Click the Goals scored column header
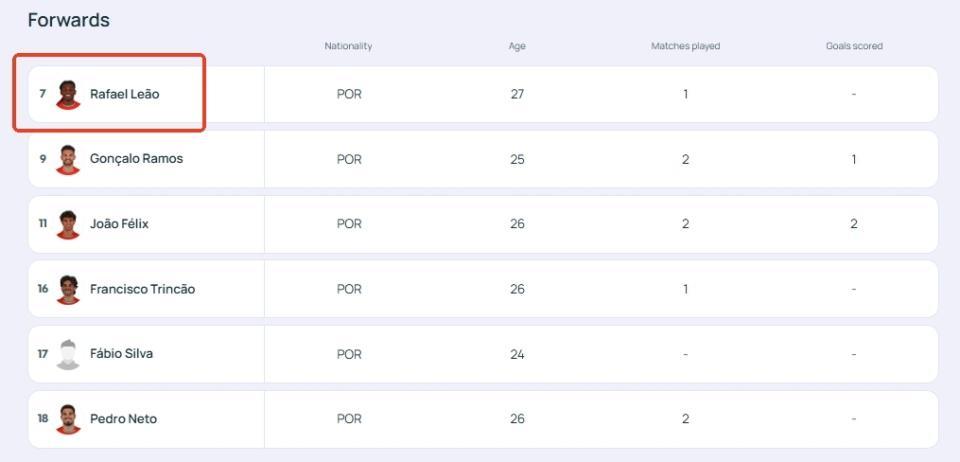 tap(854, 46)
